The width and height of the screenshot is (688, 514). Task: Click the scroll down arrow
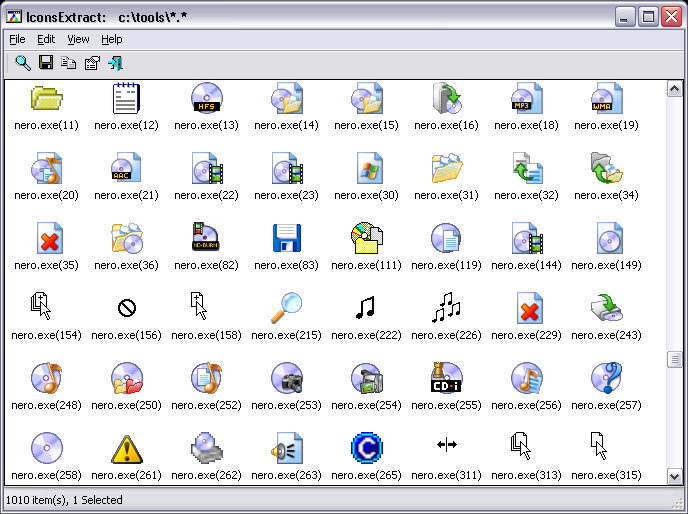(674, 476)
